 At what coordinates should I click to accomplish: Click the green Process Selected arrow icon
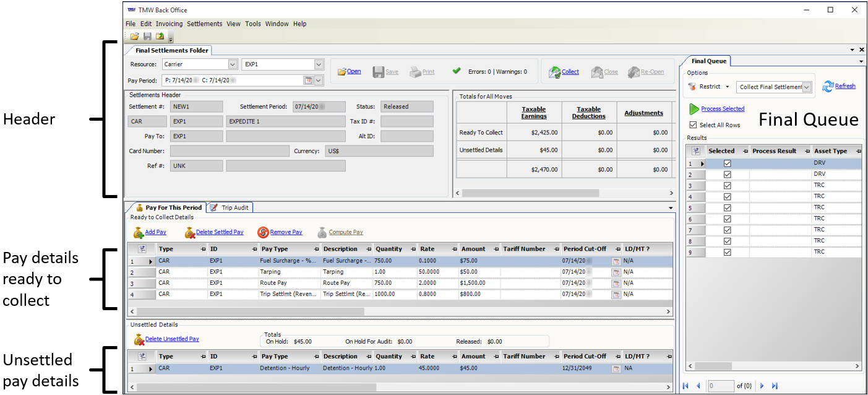pos(694,109)
